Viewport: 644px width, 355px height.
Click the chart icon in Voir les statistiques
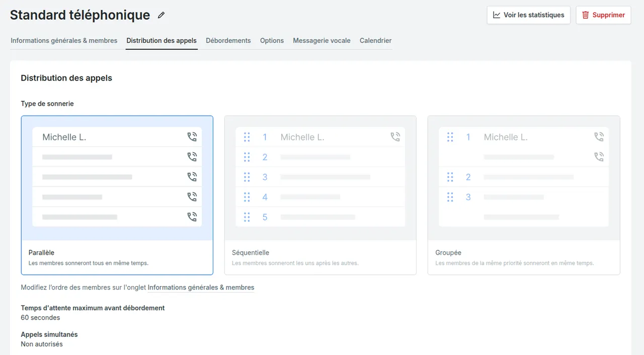click(x=497, y=15)
